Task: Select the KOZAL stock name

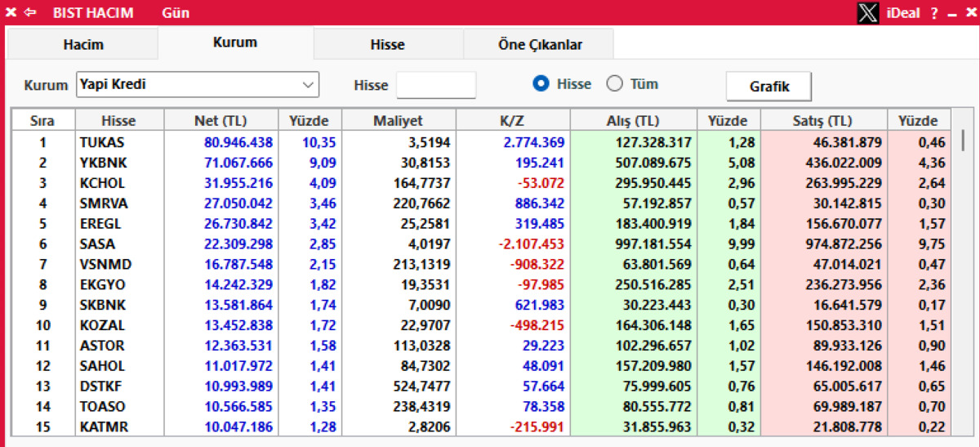Action: (x=101, y=325)
